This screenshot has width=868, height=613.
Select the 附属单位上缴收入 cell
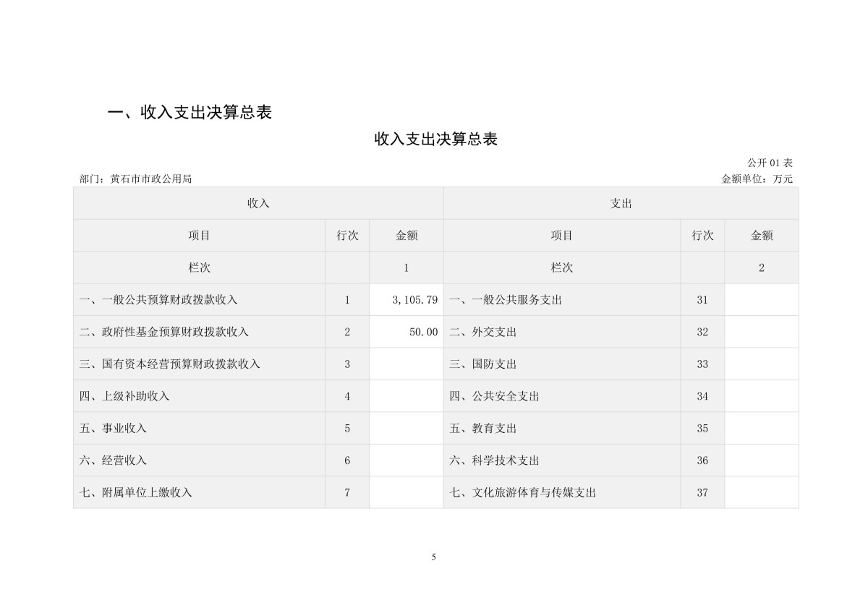pyautogui.click(x=136, y=493)
